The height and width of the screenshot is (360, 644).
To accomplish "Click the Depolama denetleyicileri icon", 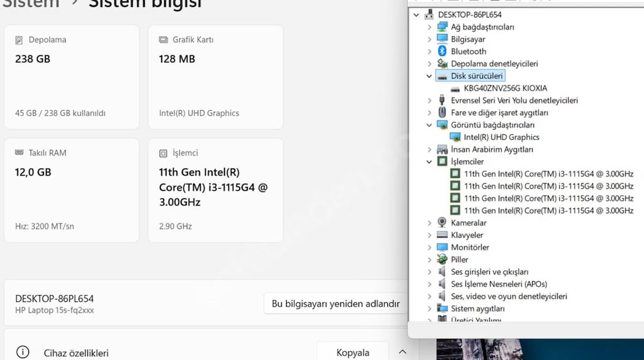I will [x=442, y=64].
